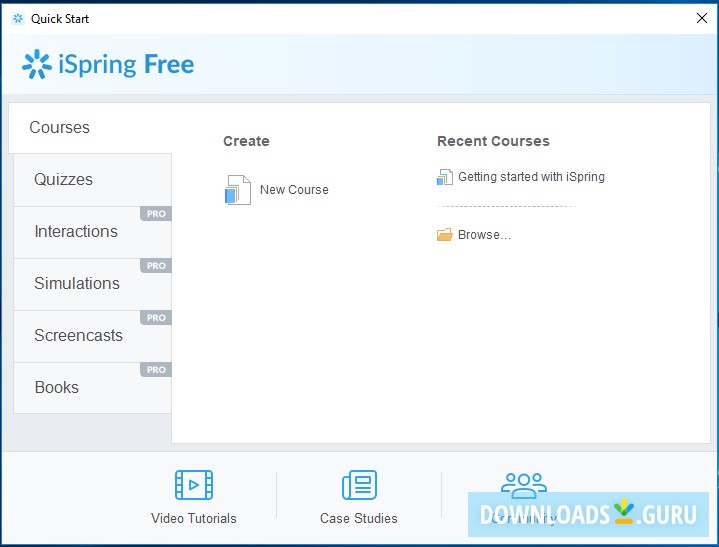Click the Video Tutorials film icon
Image resolution: width=719 pixels, height=547 pixels.
click(x=194, y=485)
